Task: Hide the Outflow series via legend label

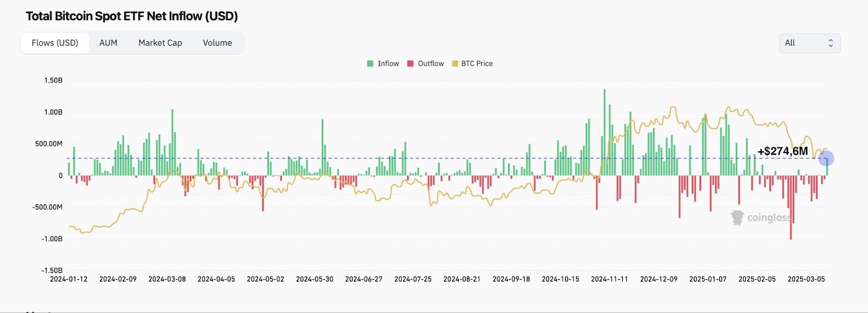Action: click(x=431, y=63)
